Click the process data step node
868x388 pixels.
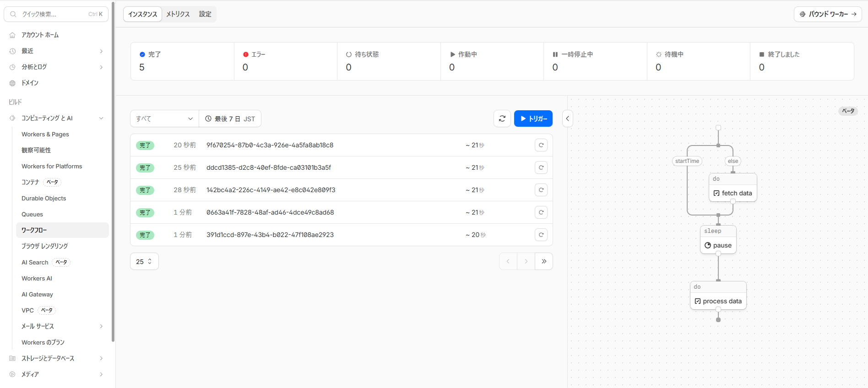click(x=718, y=301)
